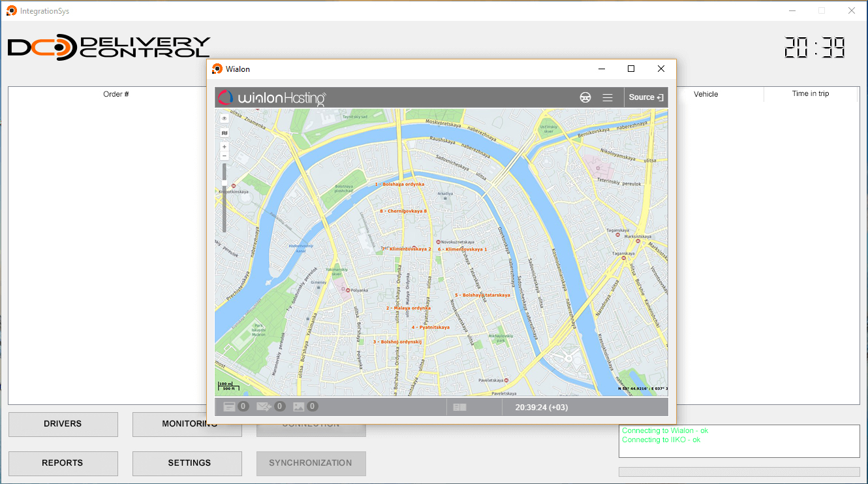Click the Order # column header

tap(116, 94)
